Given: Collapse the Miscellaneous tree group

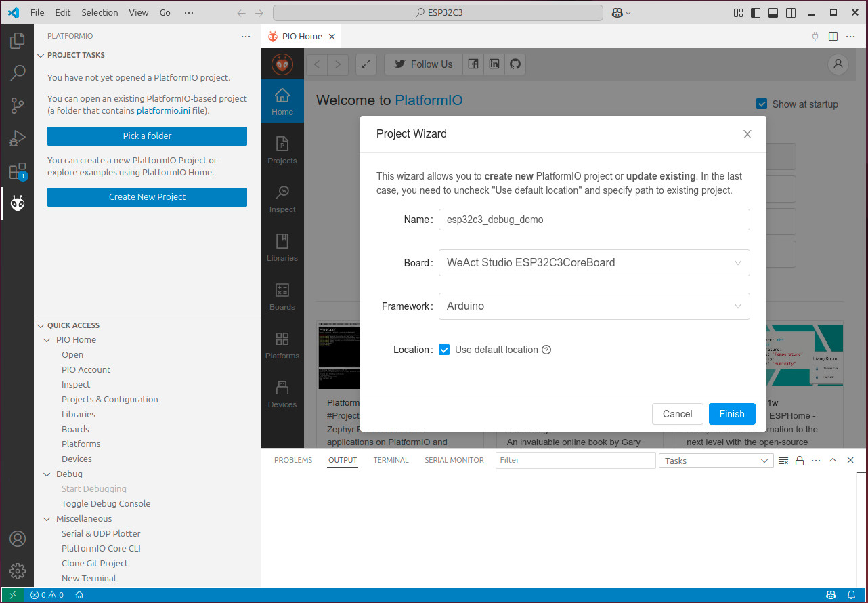Looking at the screenshot, I should click(x=47, y=519).
